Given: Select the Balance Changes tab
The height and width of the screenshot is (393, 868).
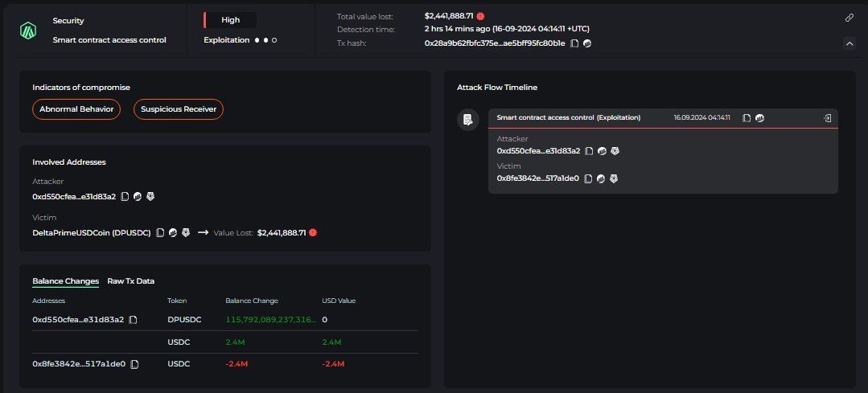Looking at the screenshot, I should click(x=65, y=281).
